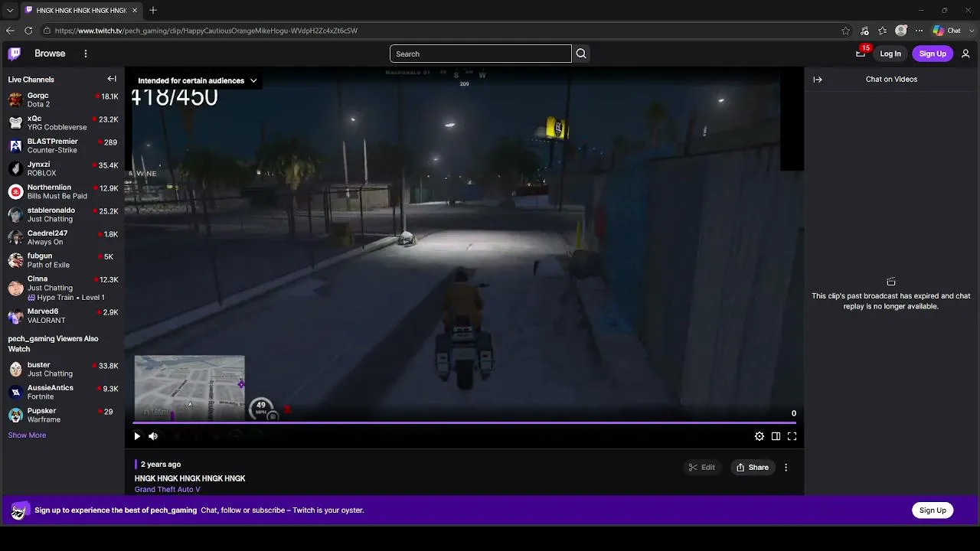Reload the current page
This screenshot has height=551, width=980.
pos(28,31)
